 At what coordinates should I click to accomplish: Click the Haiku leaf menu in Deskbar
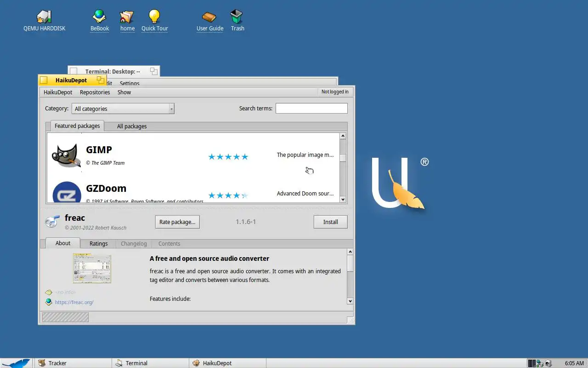[x=17, y=363]
